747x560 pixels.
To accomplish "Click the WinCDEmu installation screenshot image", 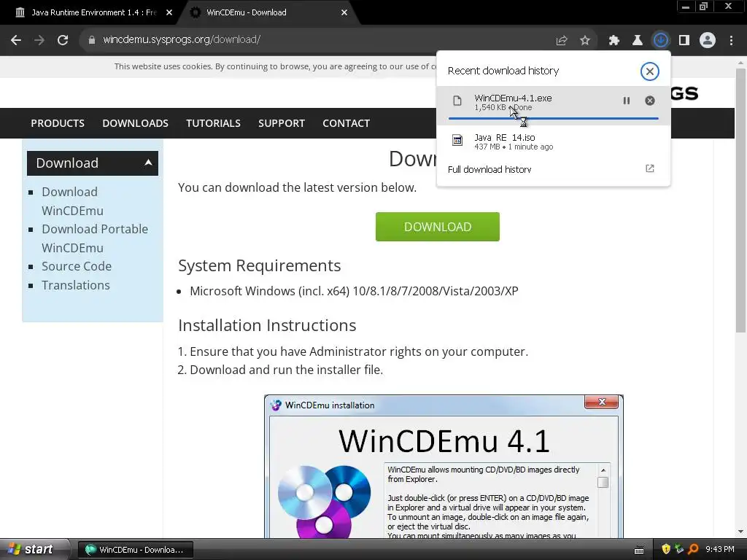I will [x=444, y=467].
